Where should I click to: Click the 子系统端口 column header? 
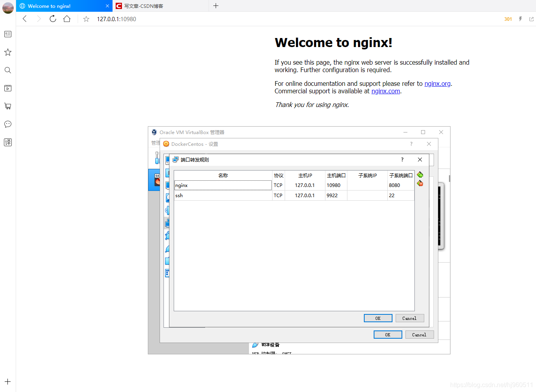click(x=401, y=175)
